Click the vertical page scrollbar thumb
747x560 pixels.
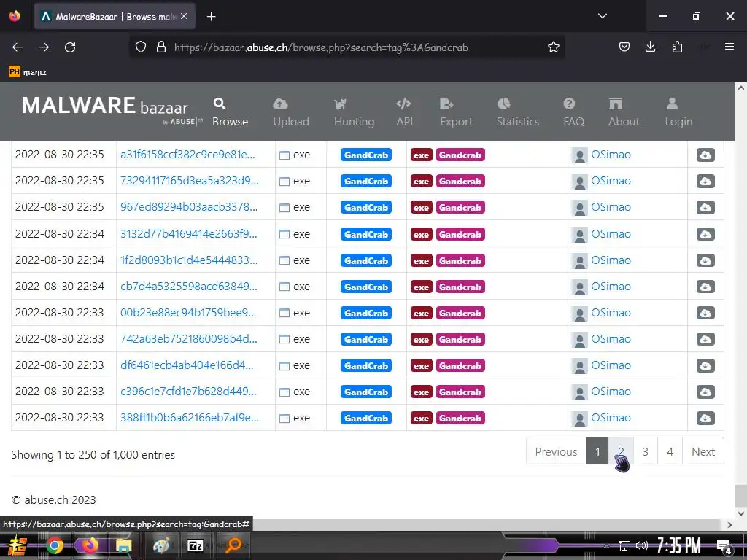pos(740,496)
